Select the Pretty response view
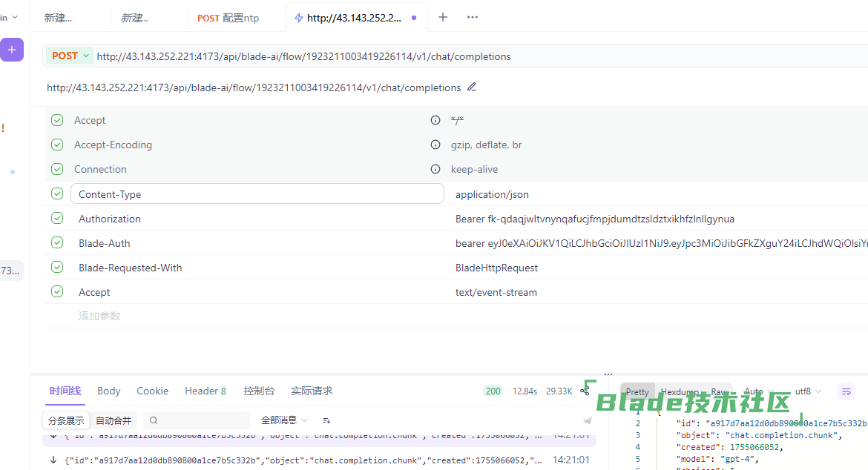Image resolution: width=868 pixels, height=470 pixels. [637, 391]
